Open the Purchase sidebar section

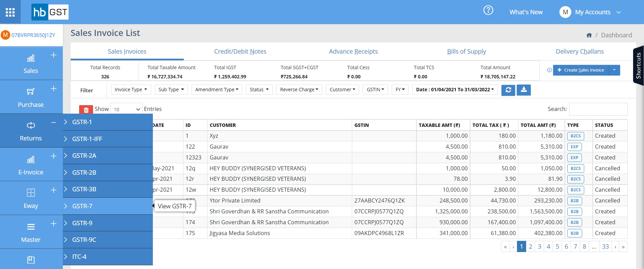[31, 97]
